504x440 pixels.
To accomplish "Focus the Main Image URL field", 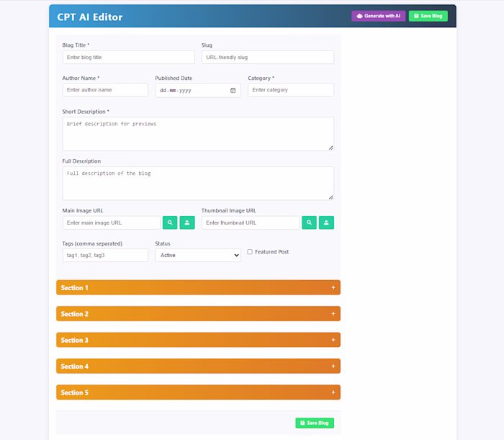I will (112, 223).
